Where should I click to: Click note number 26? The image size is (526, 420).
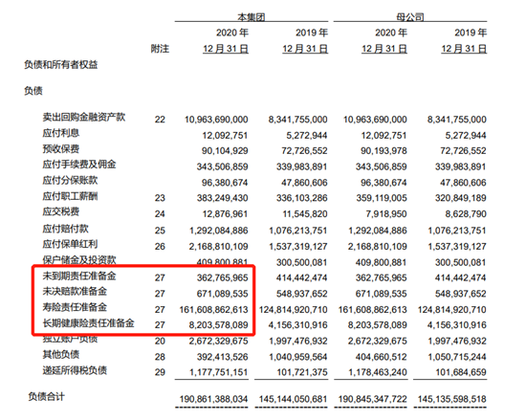click(x=160, y=247)
